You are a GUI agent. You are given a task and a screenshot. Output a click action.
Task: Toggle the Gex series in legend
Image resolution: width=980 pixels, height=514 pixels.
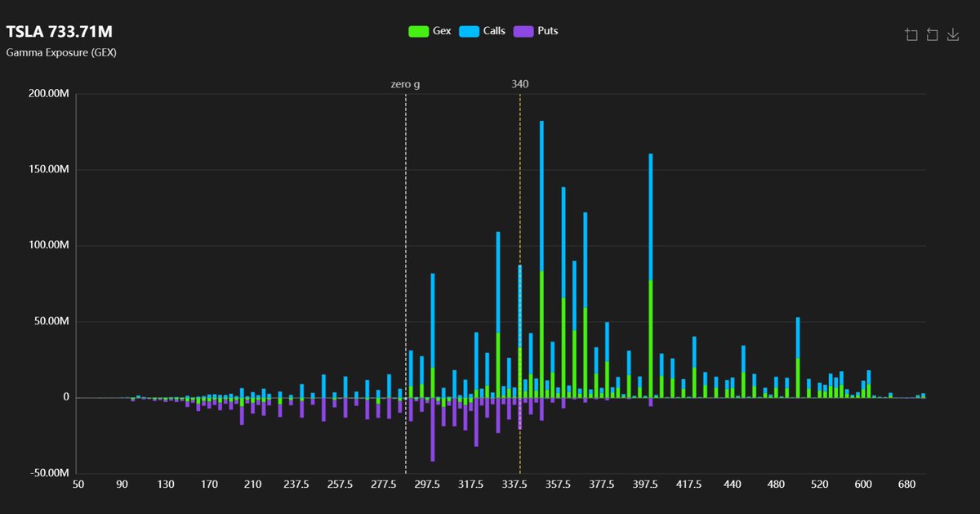[430, 31]
